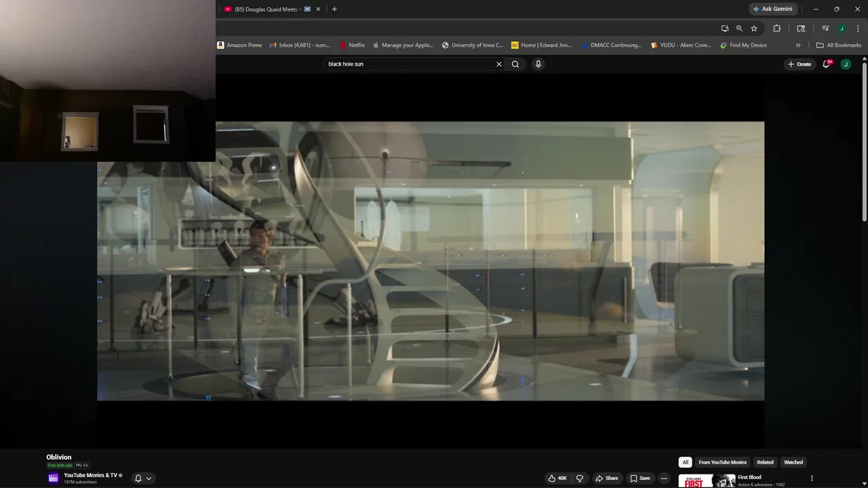Open the University of Iowa bookmark
The height and width of the screenshot is (488, 868).
(473, 45)
